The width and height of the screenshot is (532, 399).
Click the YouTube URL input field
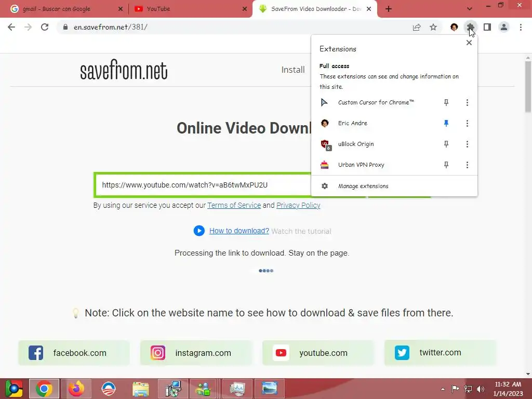coord(203,185)
